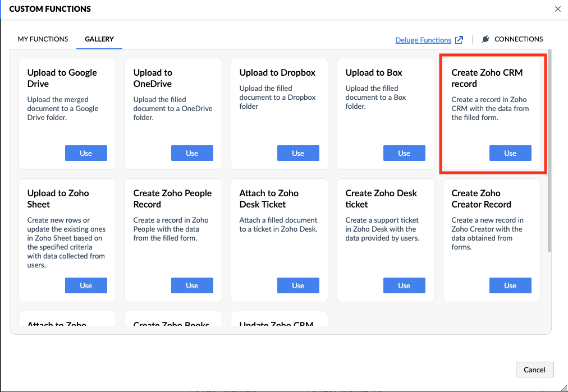Image resolution: width=568 pixels, height=392 pixels.
Task: Use the Upload to Box function
Action: pyautogui.click(x=404, y=153)
